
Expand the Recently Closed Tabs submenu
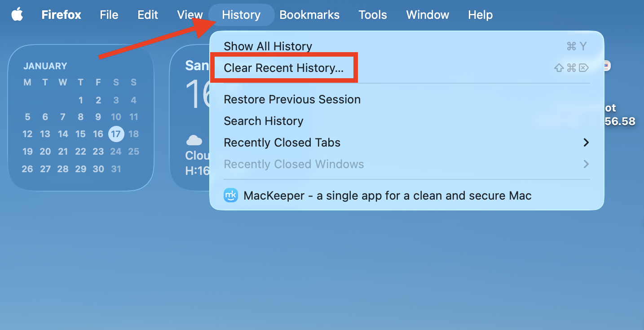[x=282, y=143]
